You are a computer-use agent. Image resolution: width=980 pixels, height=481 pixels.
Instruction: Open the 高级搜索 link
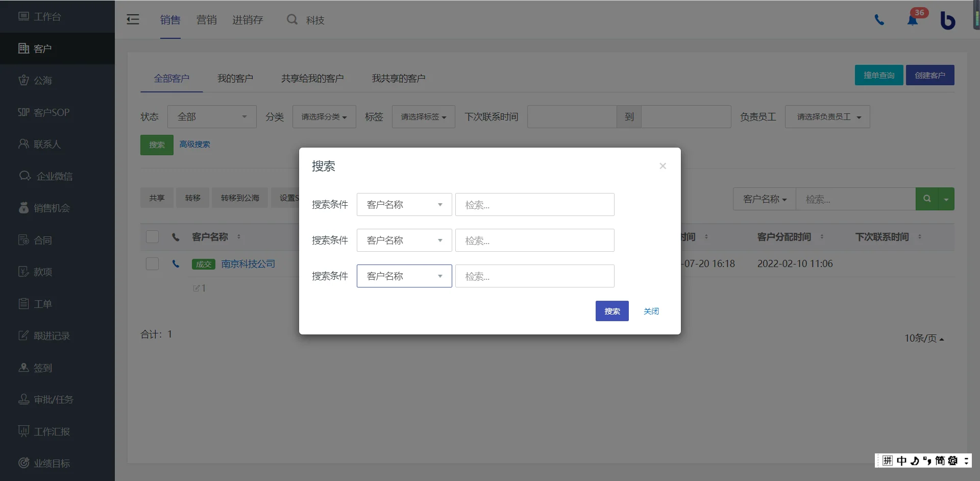click(x=194, y=145)
